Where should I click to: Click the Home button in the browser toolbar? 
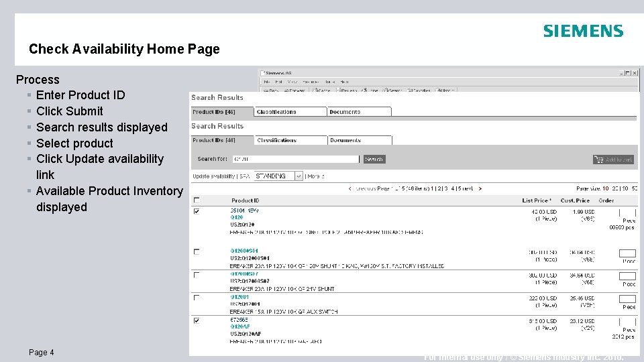[370, 90]
